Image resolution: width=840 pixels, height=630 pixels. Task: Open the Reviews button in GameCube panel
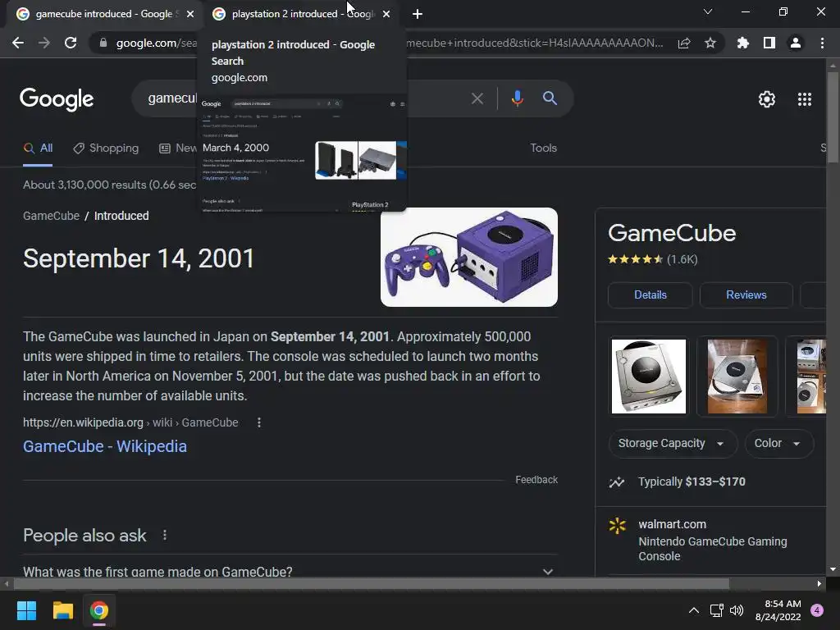746,295
